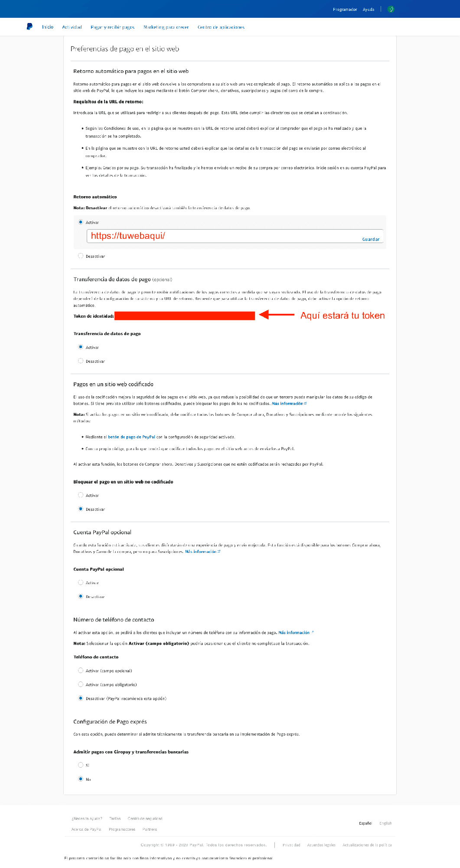Open the profile avatar icon in header
Viewport: 460px width, 868px height.
(x=391, y=9)
